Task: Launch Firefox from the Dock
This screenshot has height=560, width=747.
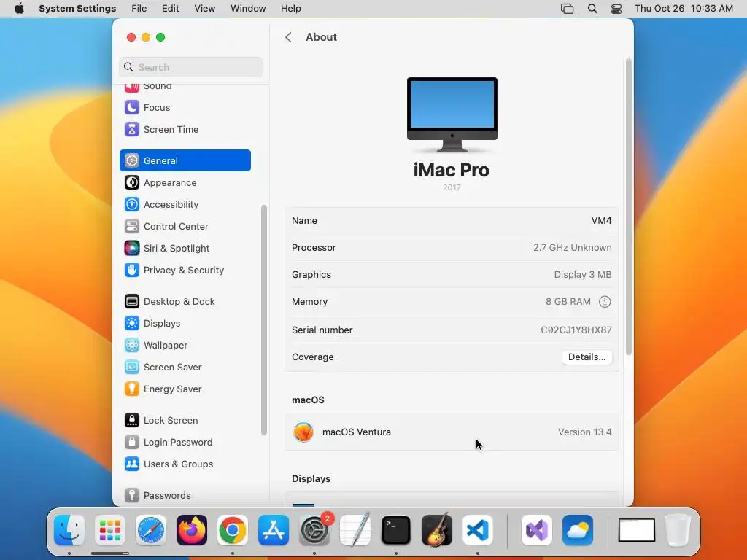Action: click(x=192, y=531)
